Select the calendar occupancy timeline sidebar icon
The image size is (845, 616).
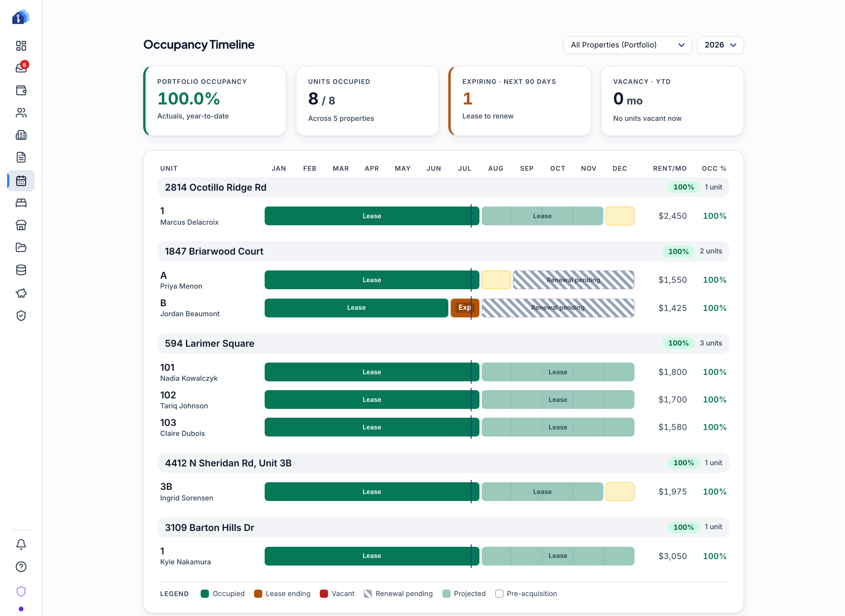[21, 181]
